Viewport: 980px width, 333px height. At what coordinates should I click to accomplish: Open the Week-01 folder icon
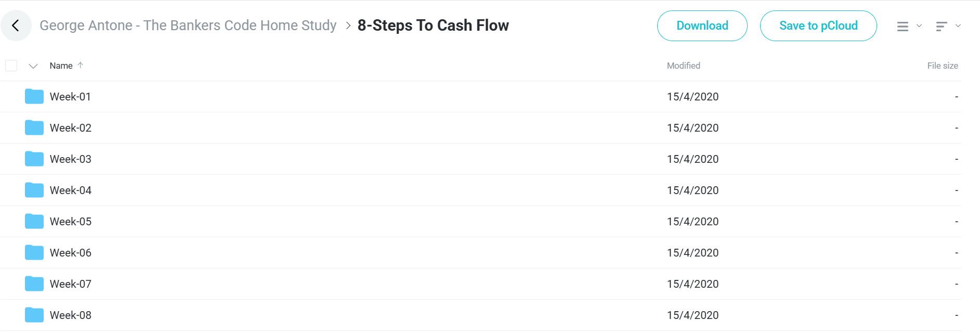click(x=34, y=96)
